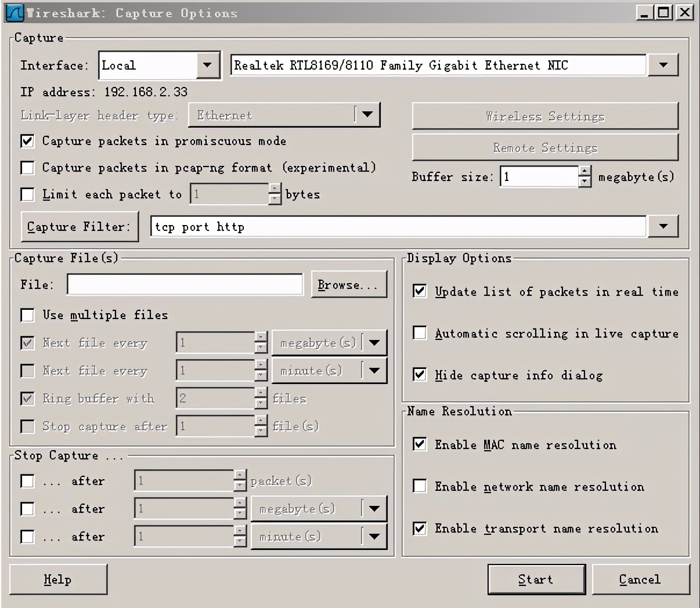The height and width of the screenshot is (608, 700).
Task: Uncheck Hide capture info dialog
Action: 420,375
